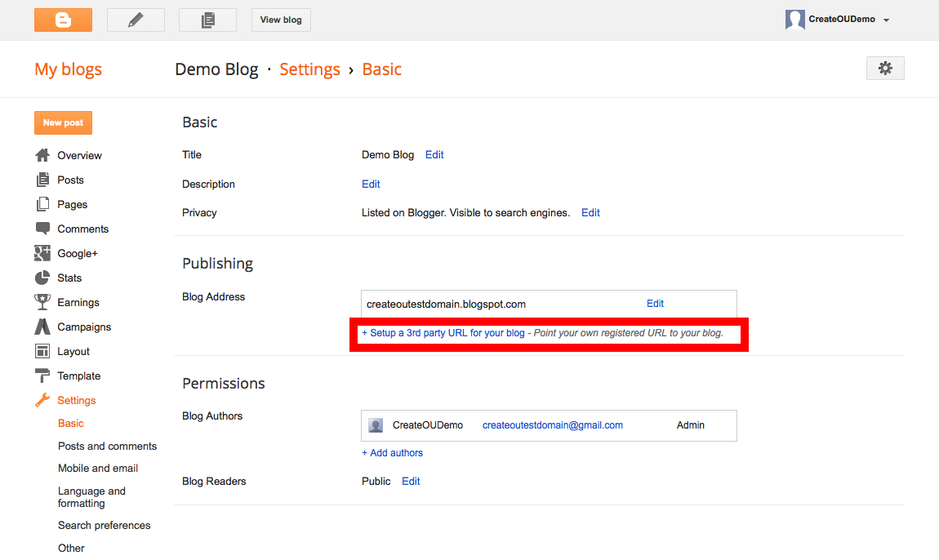Select Language and formatting settings

(91, 497)
